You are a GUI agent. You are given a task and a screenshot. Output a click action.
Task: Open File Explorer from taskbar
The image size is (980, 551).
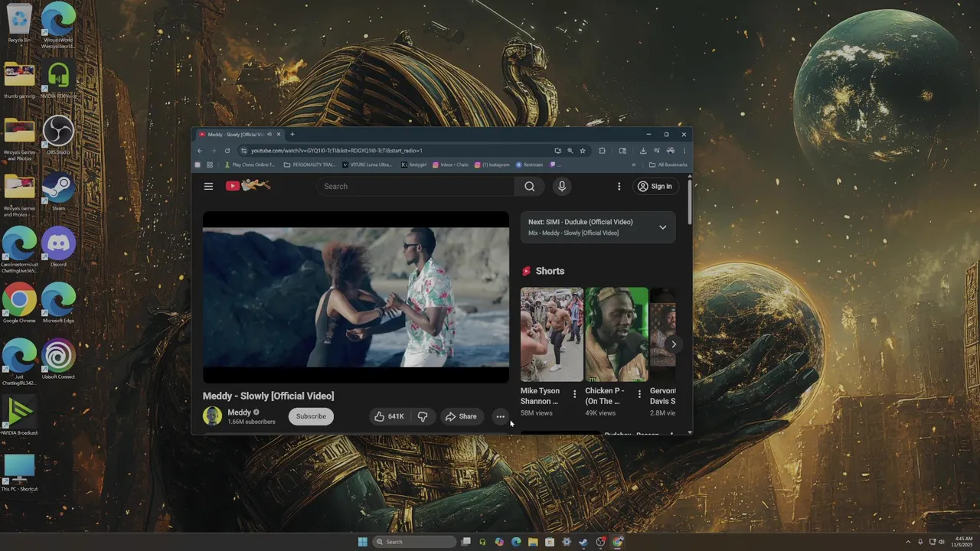[x=533, y=542]
